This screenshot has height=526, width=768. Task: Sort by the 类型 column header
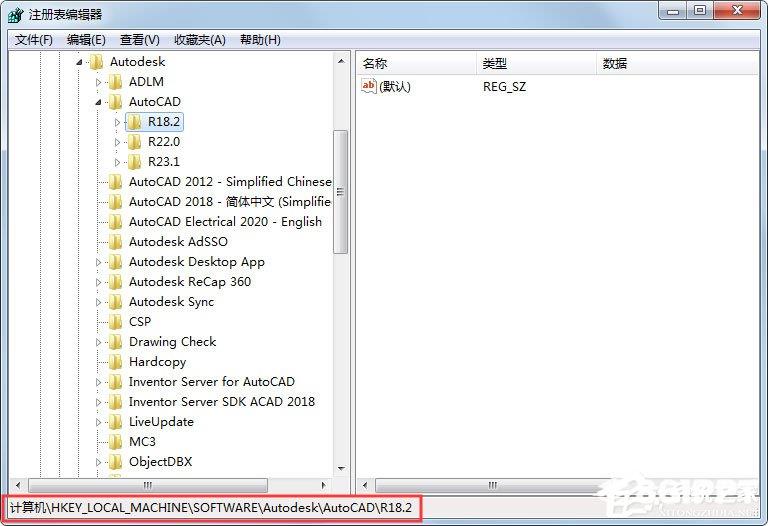point(536,63)
